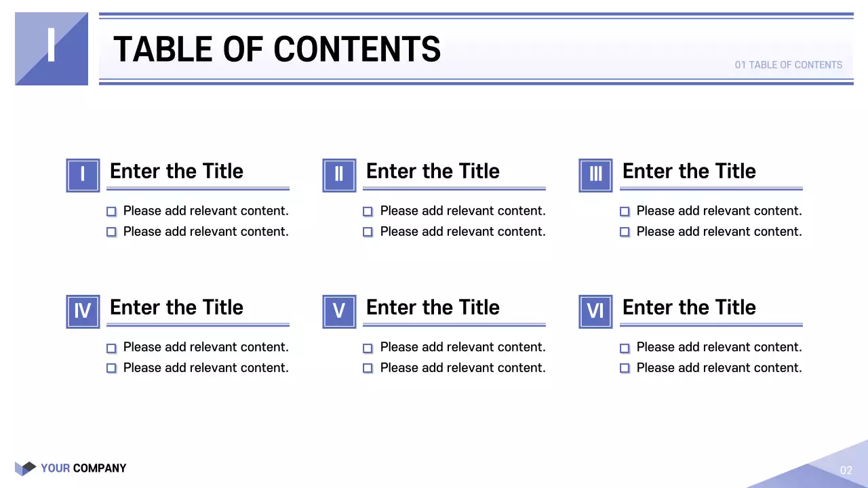Select the "Enter the Title" heading of section V

(x=433, y=307)
